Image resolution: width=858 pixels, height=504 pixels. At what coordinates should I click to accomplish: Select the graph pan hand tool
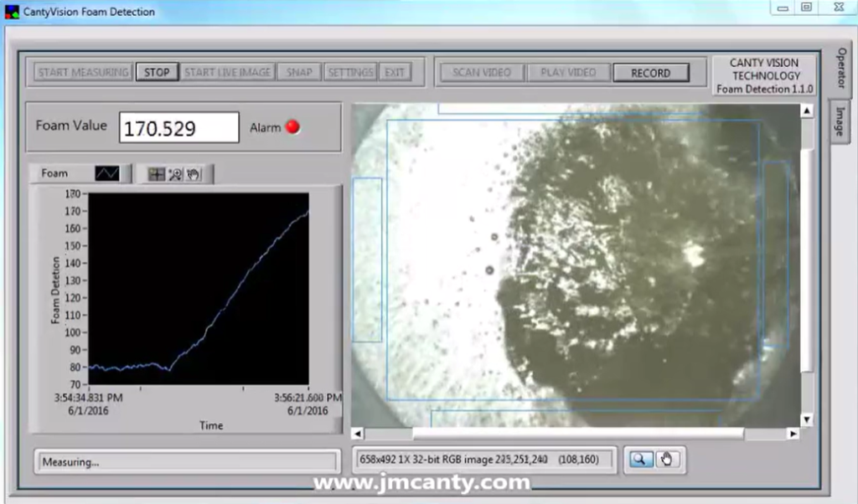point(194,174)
